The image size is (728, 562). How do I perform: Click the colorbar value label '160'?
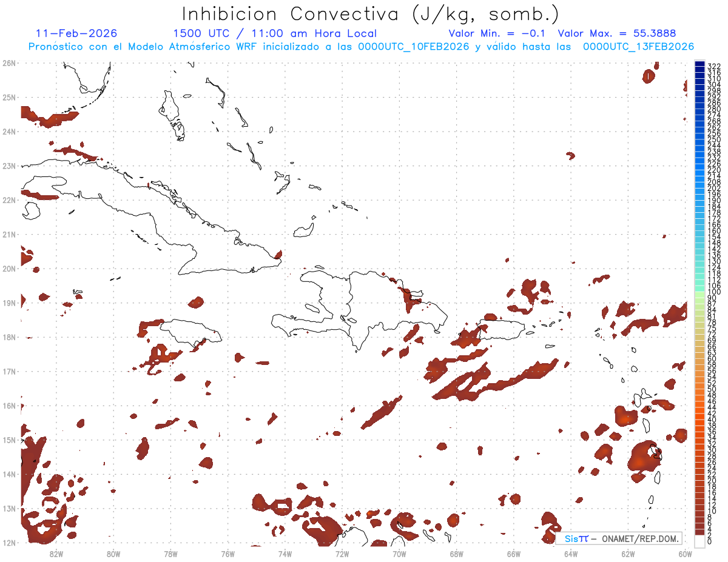coord(714,231)
